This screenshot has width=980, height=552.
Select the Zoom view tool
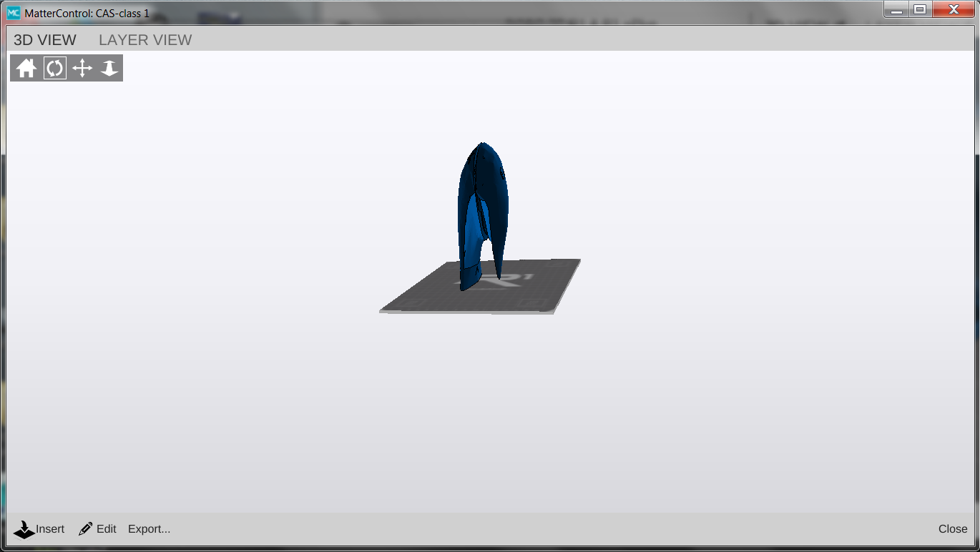click(109, 68)
